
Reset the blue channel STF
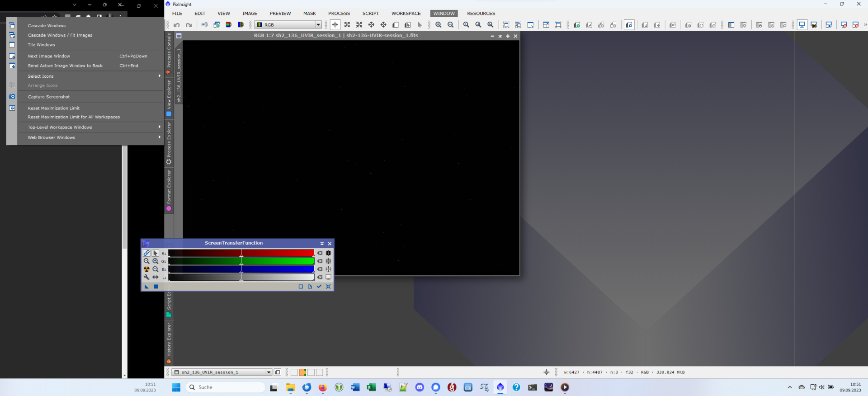(320, 269)
